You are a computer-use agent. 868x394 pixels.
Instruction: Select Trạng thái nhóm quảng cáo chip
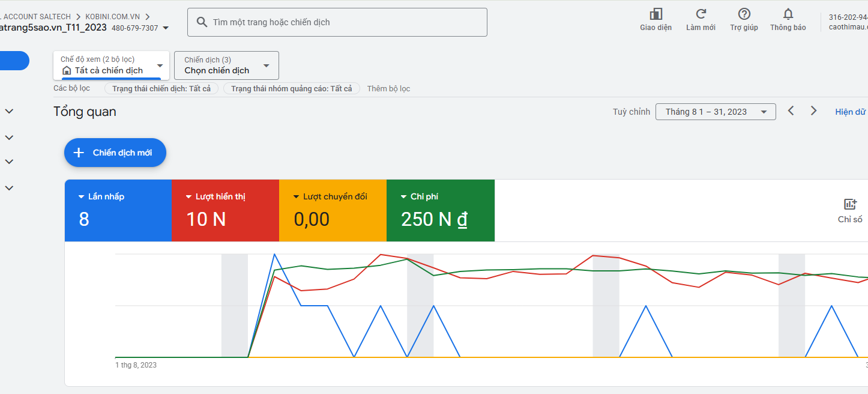point(291,88)
